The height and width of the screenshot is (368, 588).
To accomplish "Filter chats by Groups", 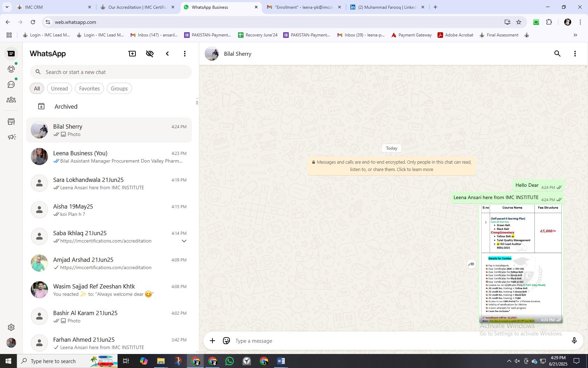I will coord(119,89).
